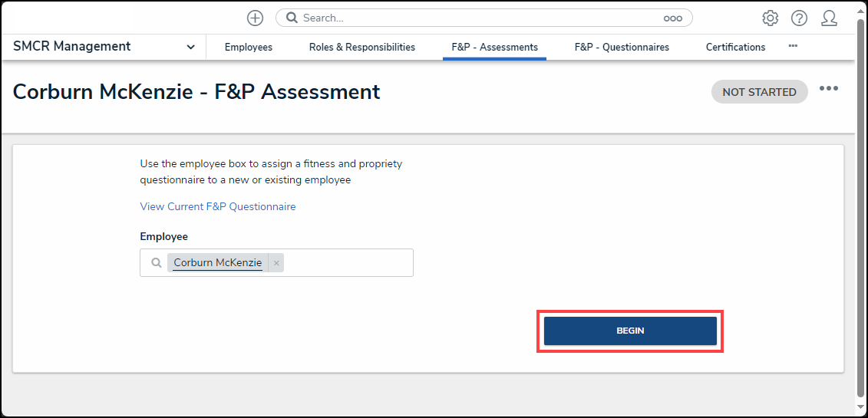Viewport: 868px width, 418px height.
Task: Open the user profile icon
Action: [x=829, y=18]
